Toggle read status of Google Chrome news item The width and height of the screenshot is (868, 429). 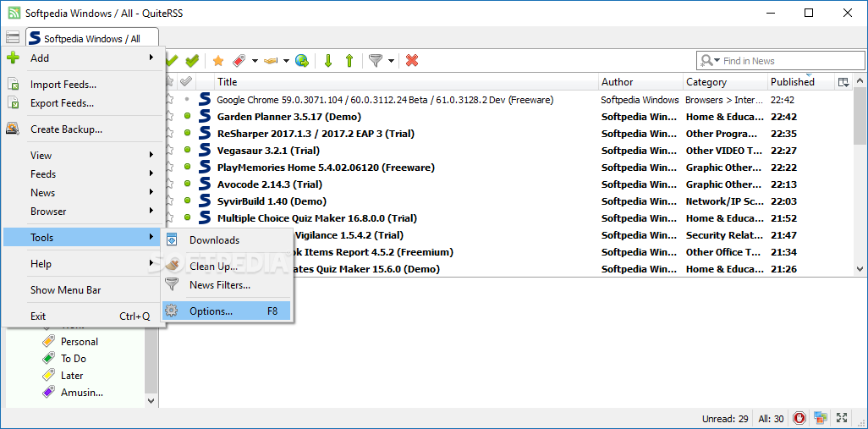click(x=187, y=100)
